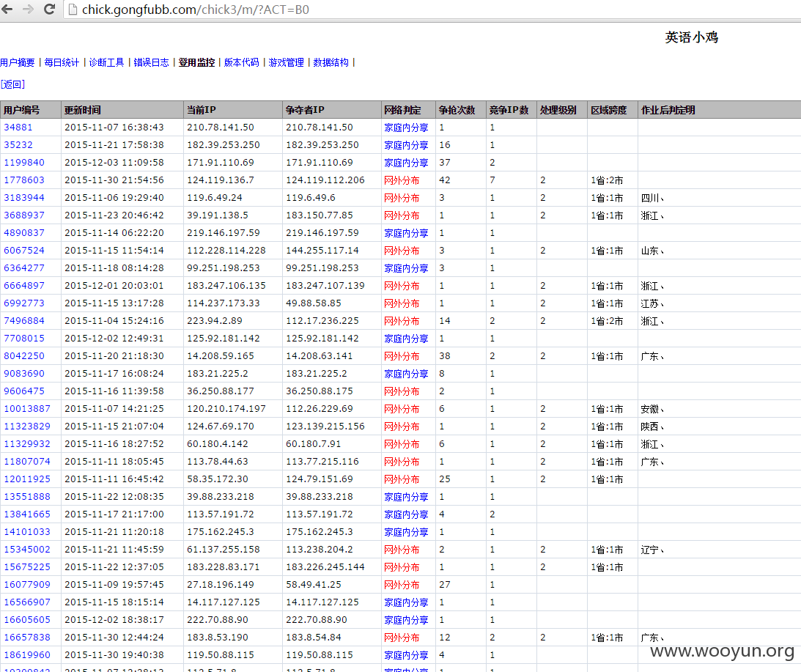Screen dimensions: 801x672
Task: Click the browser back arrow
Action: (x=7, y=10)
